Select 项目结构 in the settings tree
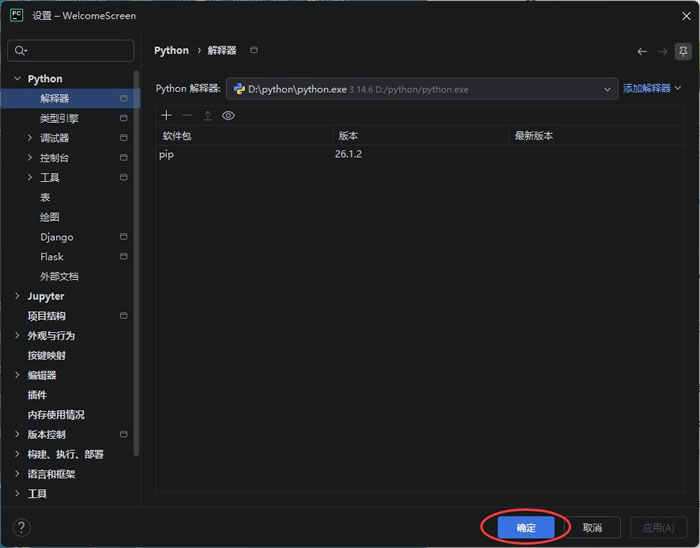700x548 pixels. click(46, 316)
